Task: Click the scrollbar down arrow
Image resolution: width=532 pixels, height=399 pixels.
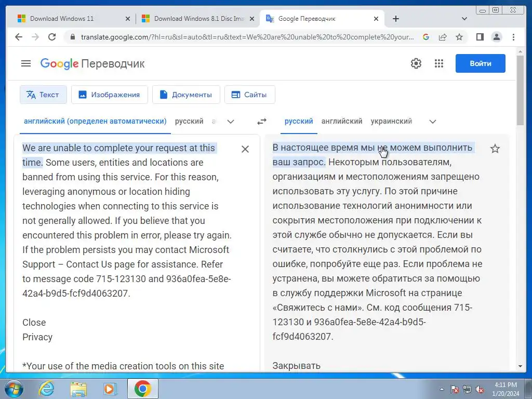Action: [x=520, y=366]
